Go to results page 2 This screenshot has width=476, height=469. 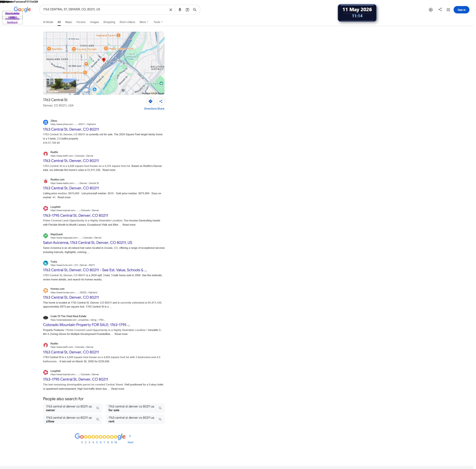[x=86, y=443]
